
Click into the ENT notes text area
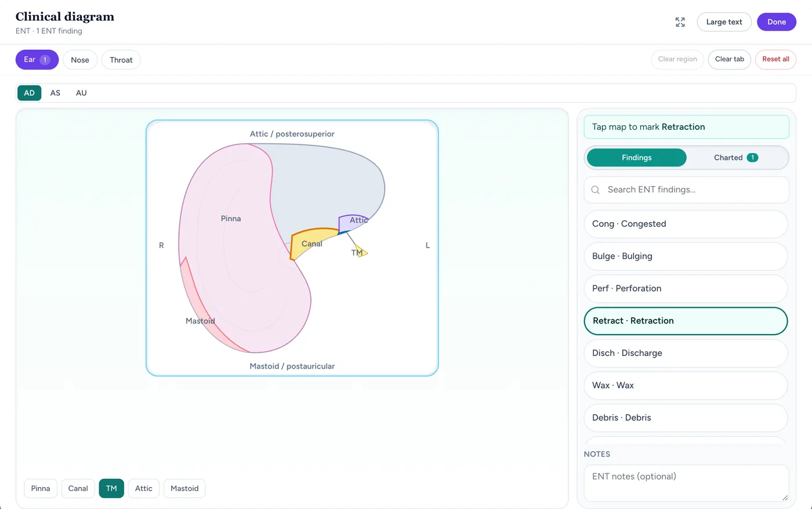point(686,483)
